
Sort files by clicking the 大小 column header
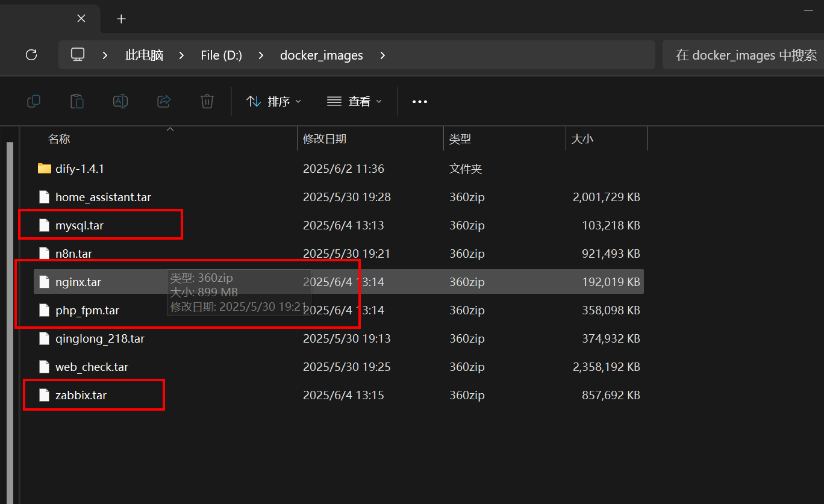click(582, 138)
